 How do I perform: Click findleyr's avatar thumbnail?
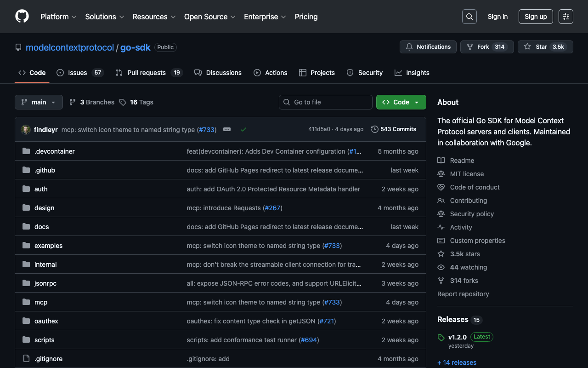point(26,130)
